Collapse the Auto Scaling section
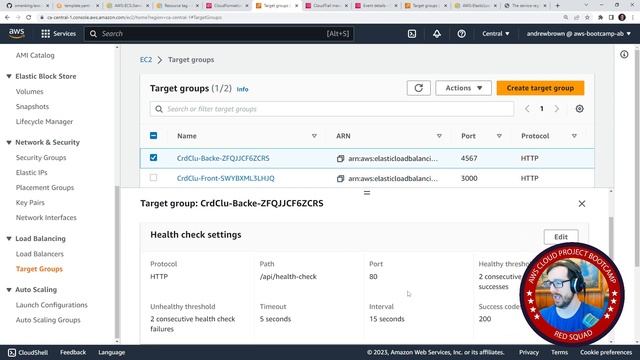This screenshot has width=640, height=360. coord(9,289)
